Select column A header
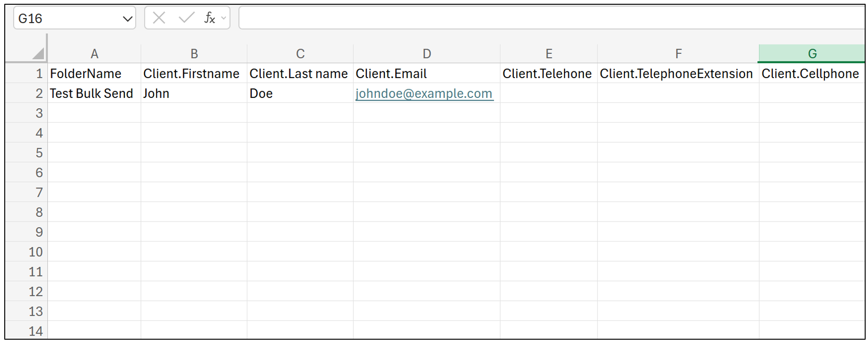This screenshot has height=343, width=868. (x=95, y=53)
